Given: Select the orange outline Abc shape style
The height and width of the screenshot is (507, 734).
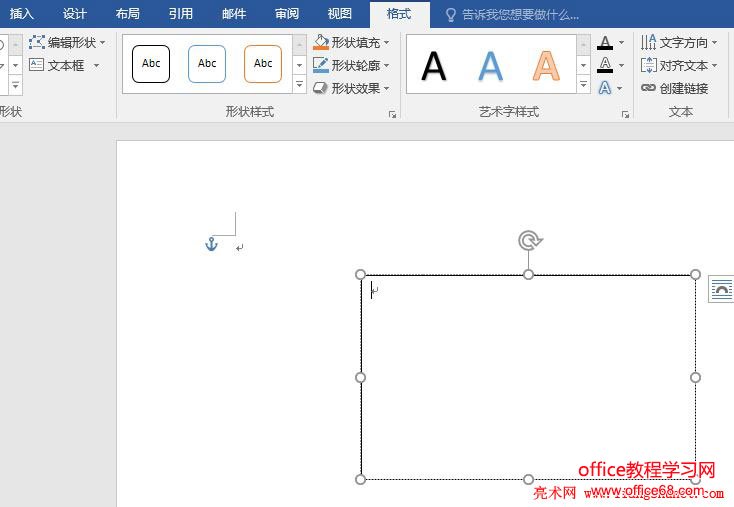Looking at the screenshot, I should pyautogui.click(x=263, y=64).
